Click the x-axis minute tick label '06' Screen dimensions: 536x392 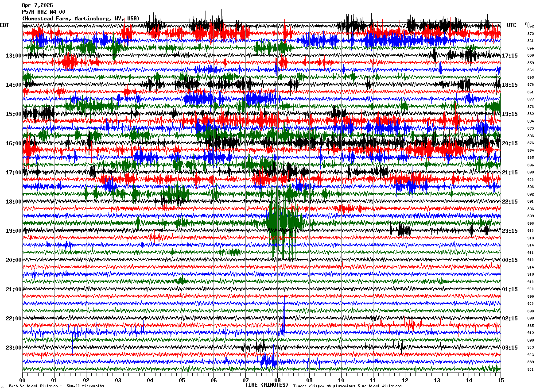pyautogui.click(x=214, y=380)
